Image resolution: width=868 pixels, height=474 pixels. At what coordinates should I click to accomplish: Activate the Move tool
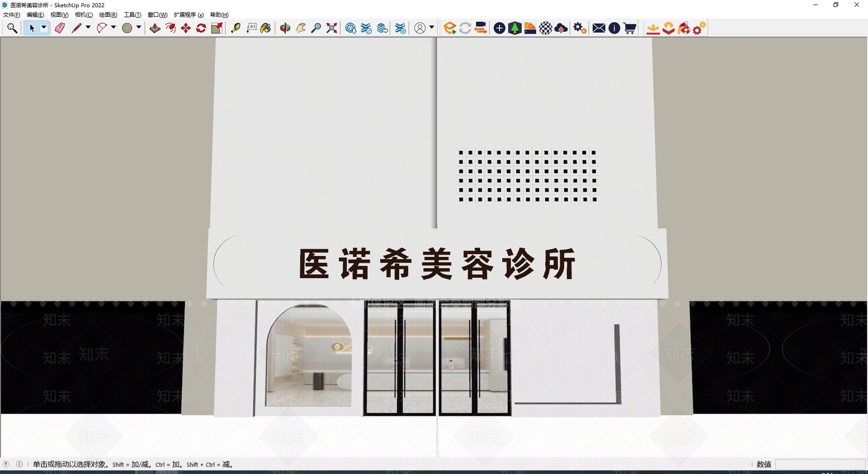coord(186,28)
